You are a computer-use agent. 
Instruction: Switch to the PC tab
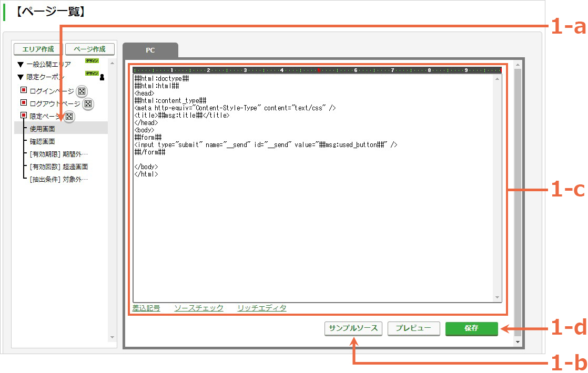pos(150,50)
